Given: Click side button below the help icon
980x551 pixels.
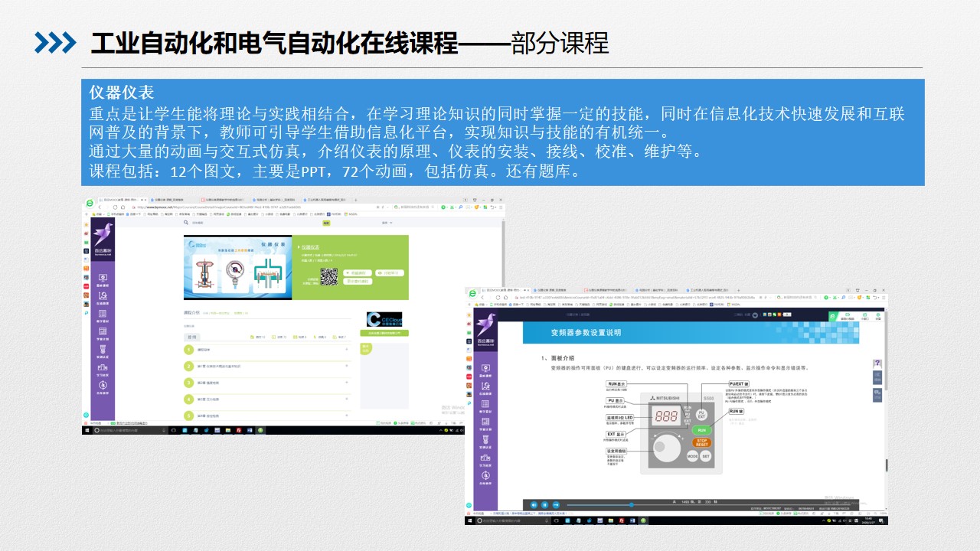Looking at the screenshot, I should pos(877,377).
